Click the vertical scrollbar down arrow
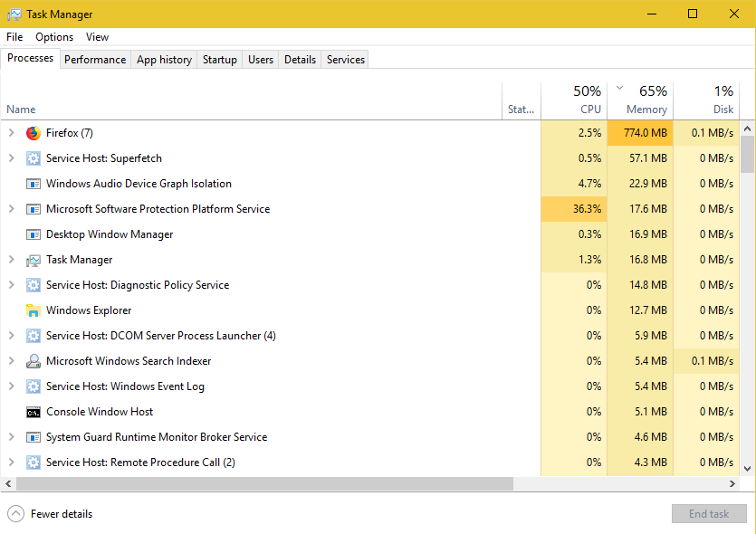This screenshot has height=534, width=756. (747, 469)
